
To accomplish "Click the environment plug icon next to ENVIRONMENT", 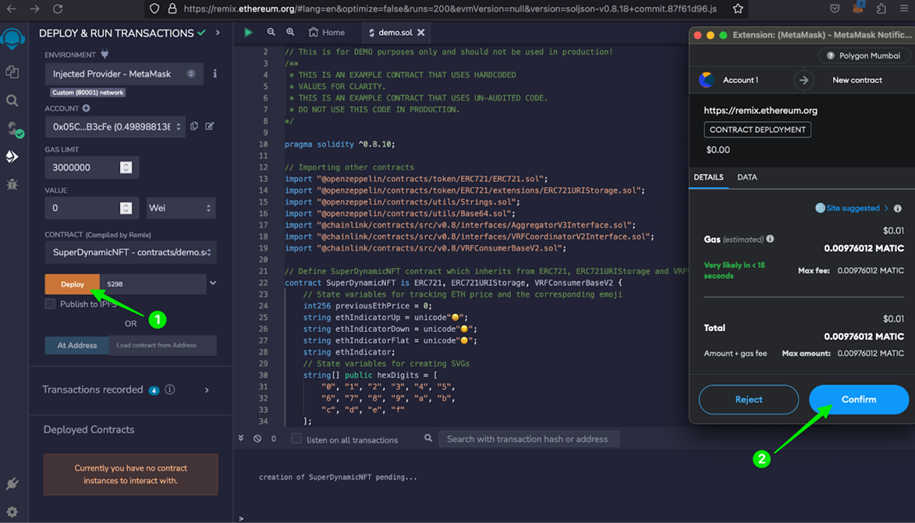I will pyautogui.click(x=104, y=54).
